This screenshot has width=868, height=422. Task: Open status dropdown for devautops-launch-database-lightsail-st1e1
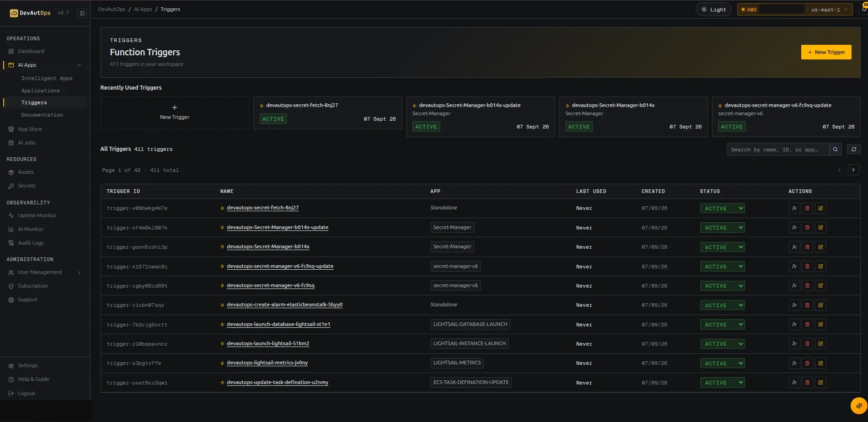(x=722, y=325)
